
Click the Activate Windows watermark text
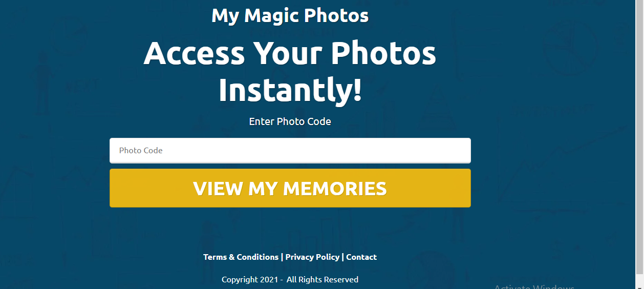tap(534, 286)
